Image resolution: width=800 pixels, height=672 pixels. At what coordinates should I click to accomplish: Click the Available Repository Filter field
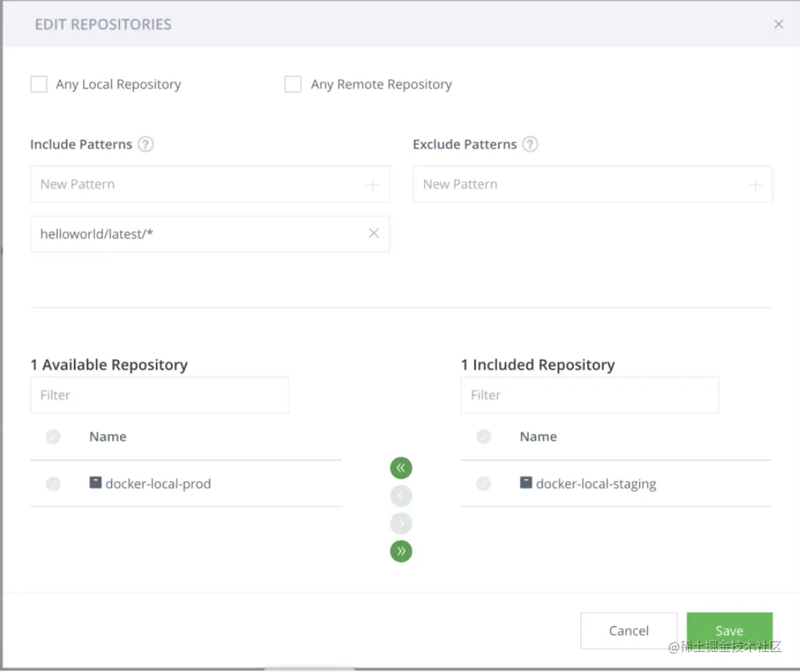160,395
